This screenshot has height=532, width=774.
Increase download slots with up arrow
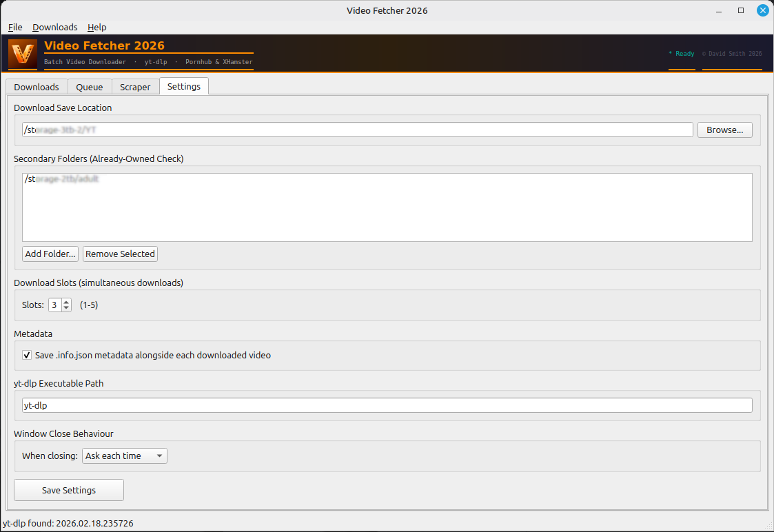(x=66, y=302)
